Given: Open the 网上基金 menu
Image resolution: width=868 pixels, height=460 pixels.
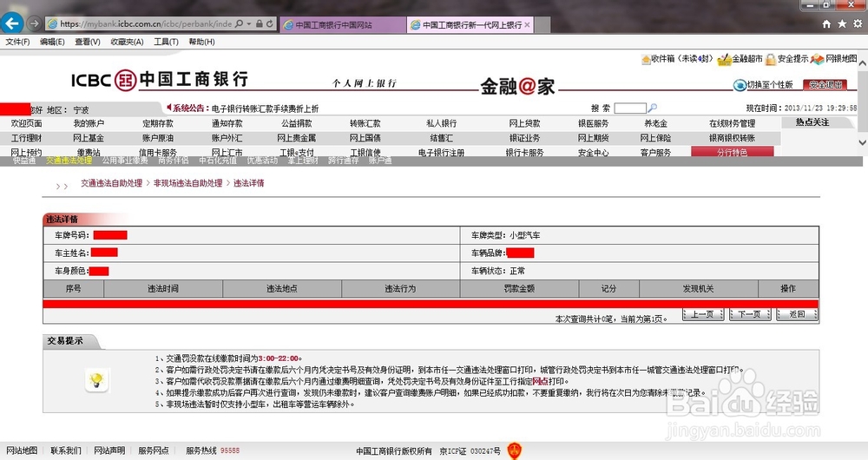Looking at the screenshot, I should [89, 138].
